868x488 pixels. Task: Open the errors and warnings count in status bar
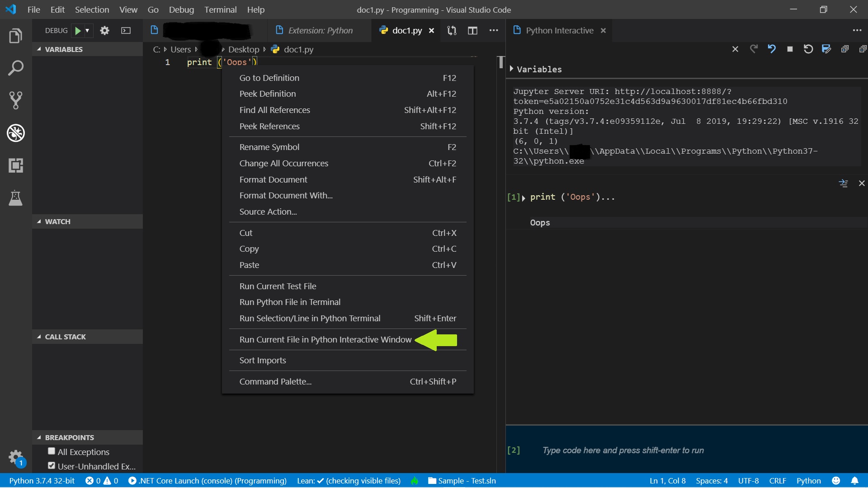[102, 481]
